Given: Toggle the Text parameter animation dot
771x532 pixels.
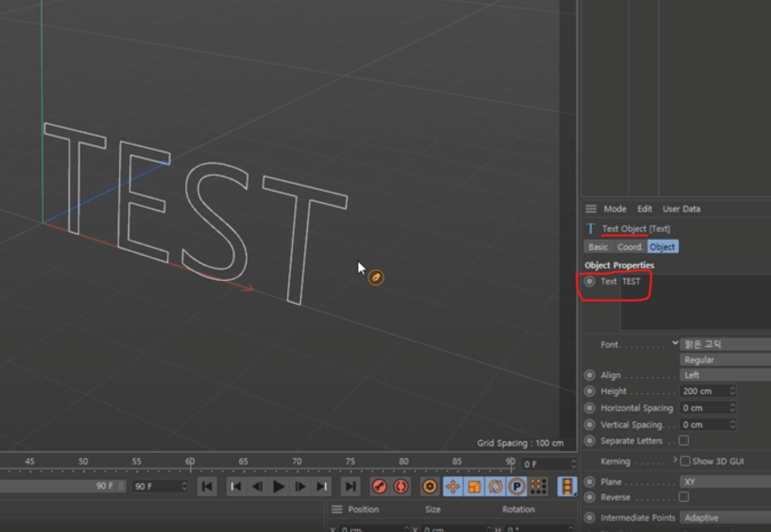Looking at the screenshot, I should click(589, 281).
